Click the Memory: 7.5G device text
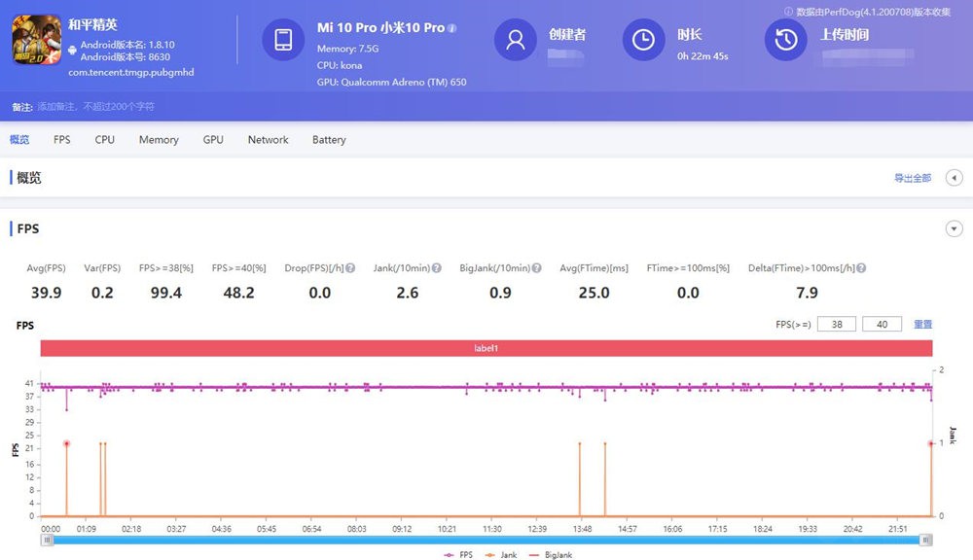This screenshot has height=560, width=973. point(347,49)
